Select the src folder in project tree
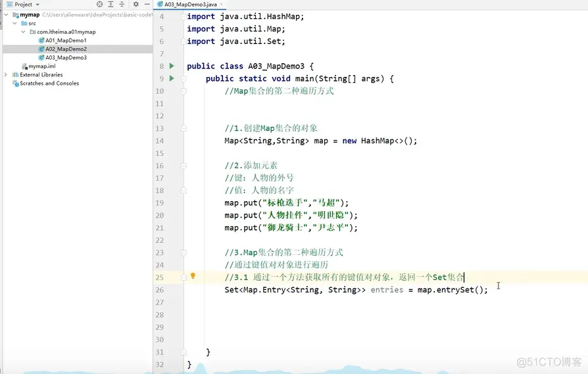The image size is (588, 374). click(32, 23)
